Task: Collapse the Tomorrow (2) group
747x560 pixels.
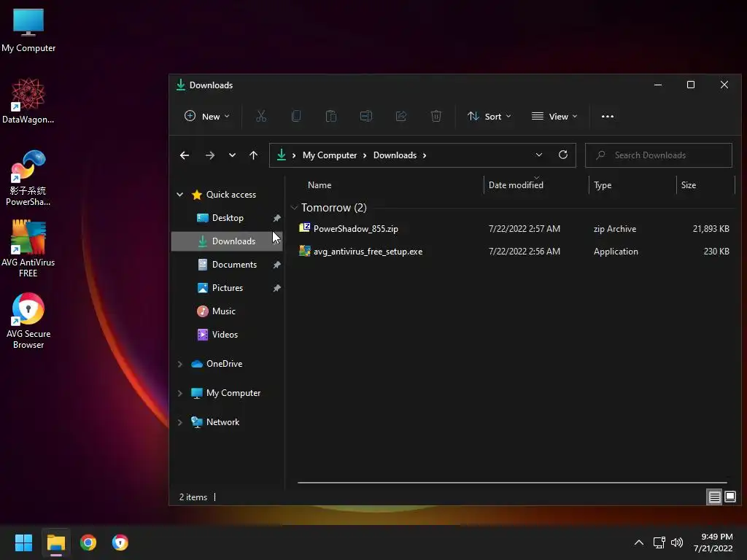Action: click(x=294, y=208)
